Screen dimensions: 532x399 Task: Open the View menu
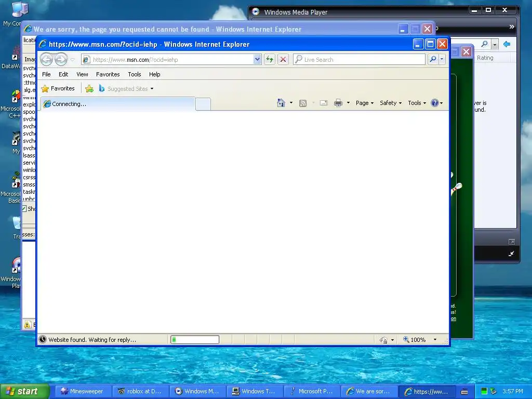pyautogui.click(x=82, y=74)
